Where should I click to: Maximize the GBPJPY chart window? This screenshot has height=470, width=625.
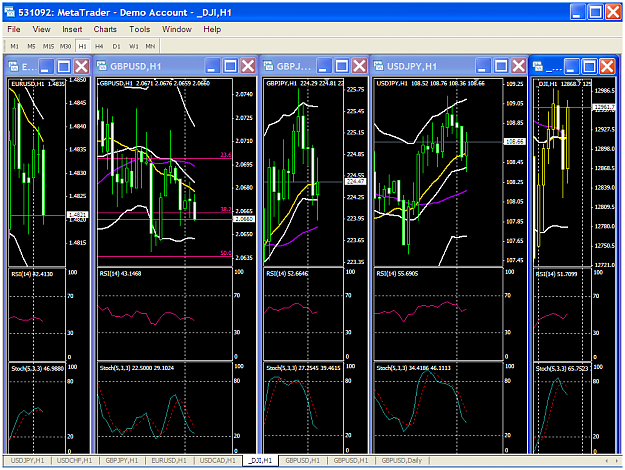[x=342, y=66]
